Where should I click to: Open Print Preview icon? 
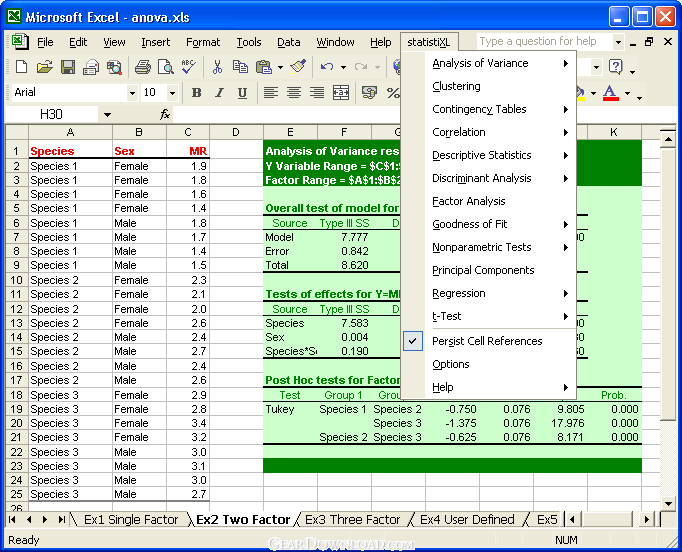click(166, 67)
